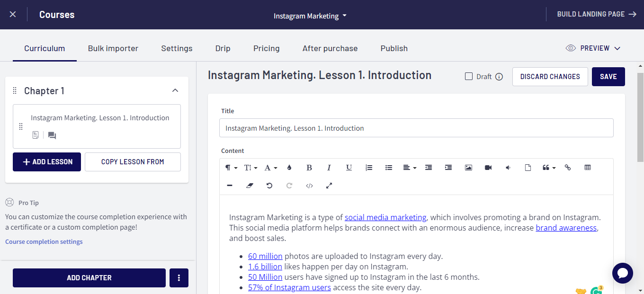
Task: Insert a video into lesson content
Action: [488, 168]
